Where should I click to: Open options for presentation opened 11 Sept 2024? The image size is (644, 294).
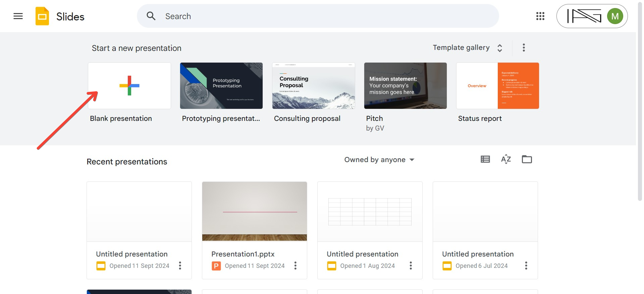(180, 266)
